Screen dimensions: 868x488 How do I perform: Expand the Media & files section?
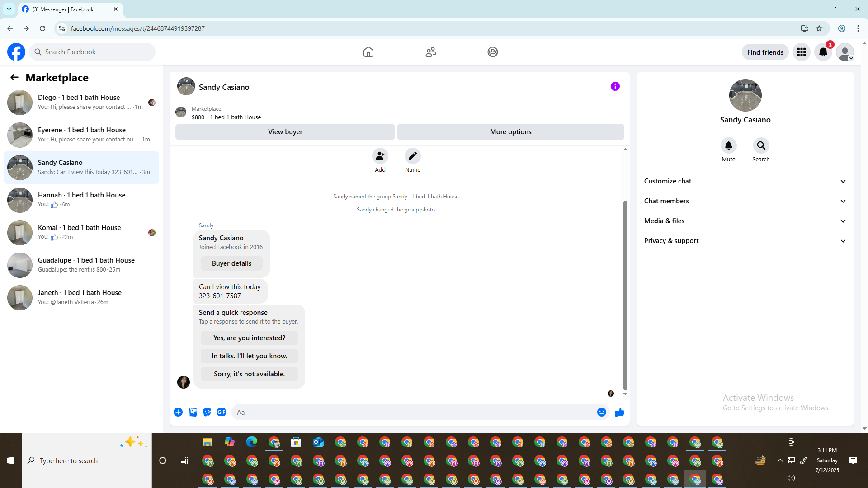(x=745, y=221)
